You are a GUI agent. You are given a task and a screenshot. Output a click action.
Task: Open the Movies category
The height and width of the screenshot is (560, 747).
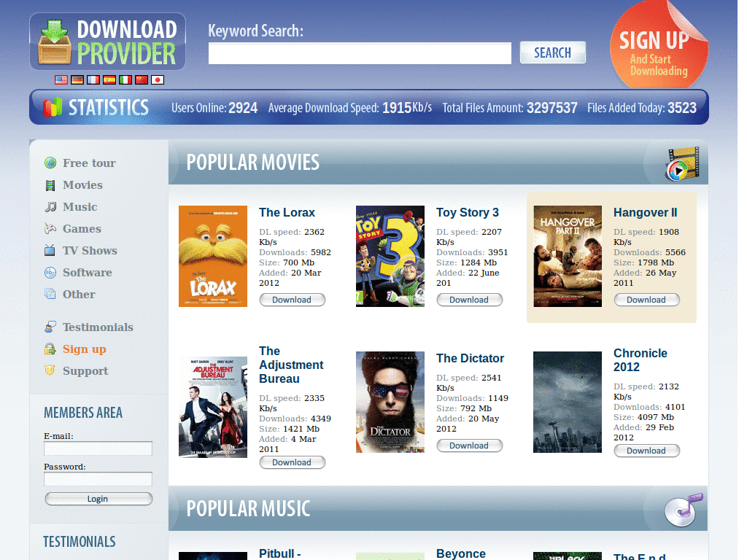tap(82, 184)
